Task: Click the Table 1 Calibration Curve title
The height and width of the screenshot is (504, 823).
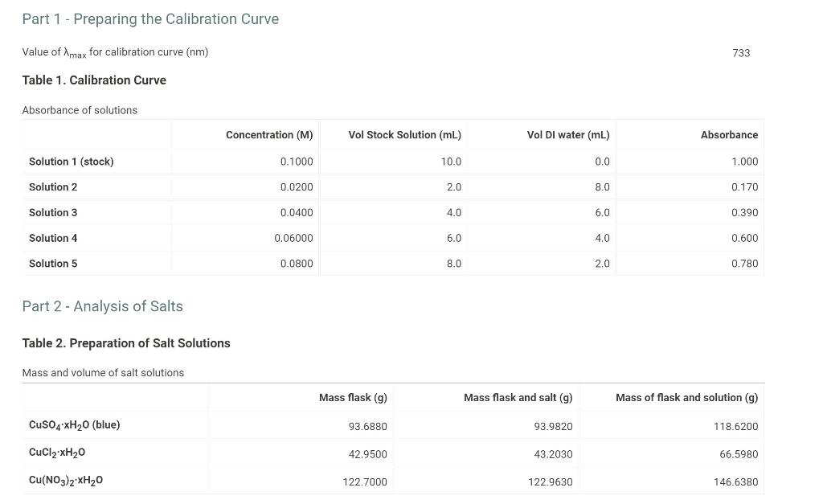Action: click(94, 80)
